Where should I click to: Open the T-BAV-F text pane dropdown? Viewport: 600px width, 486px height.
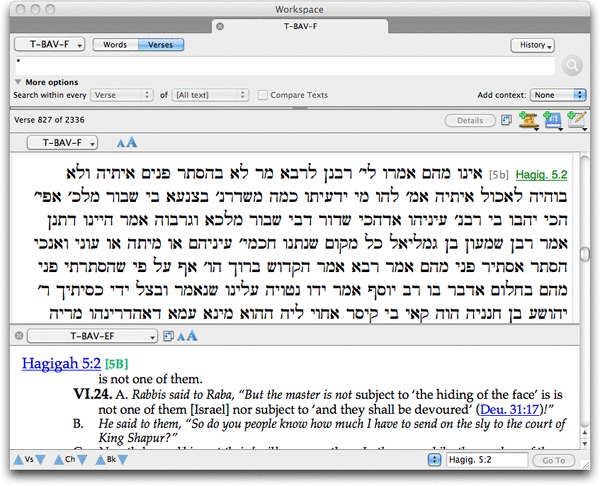pyautogui.click(x=62, y=143)
